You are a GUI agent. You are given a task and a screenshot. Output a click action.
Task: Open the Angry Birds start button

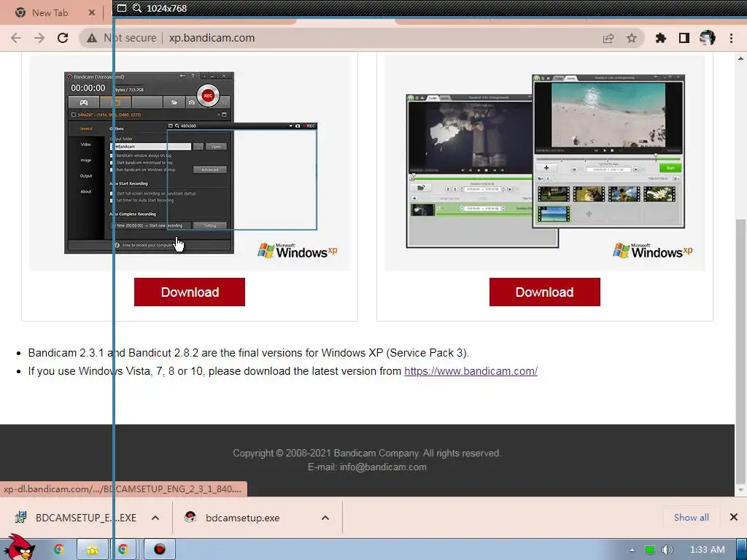pyautogui.click(x=20, y=547)
